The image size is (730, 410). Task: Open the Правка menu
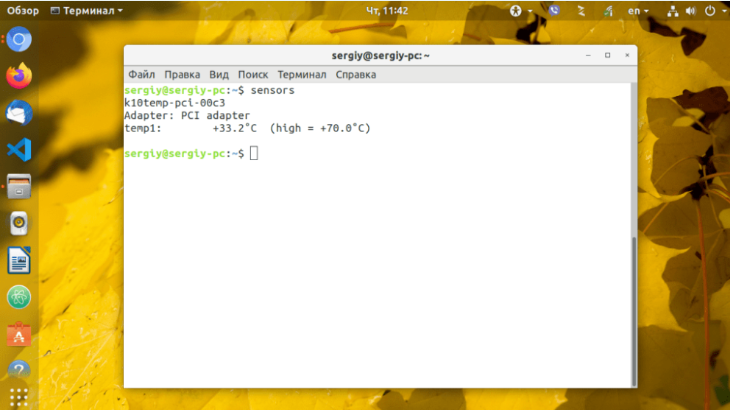tap(182, 75)
